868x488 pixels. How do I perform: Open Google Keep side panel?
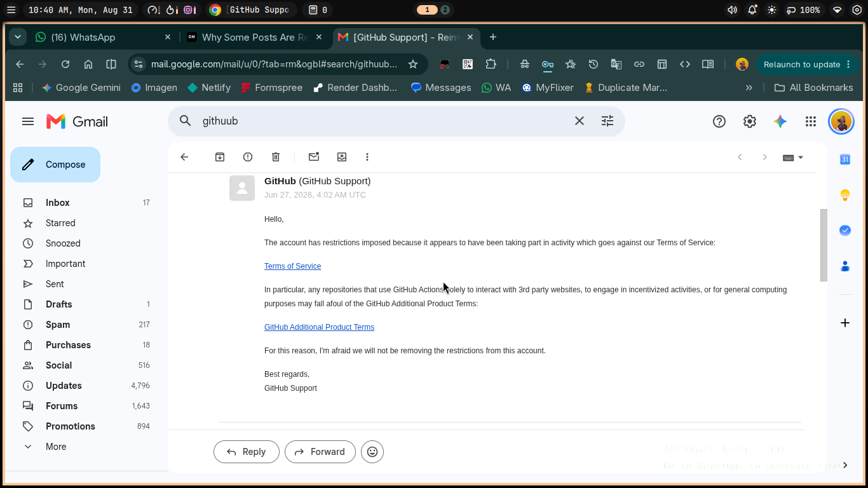pos(845,195)
